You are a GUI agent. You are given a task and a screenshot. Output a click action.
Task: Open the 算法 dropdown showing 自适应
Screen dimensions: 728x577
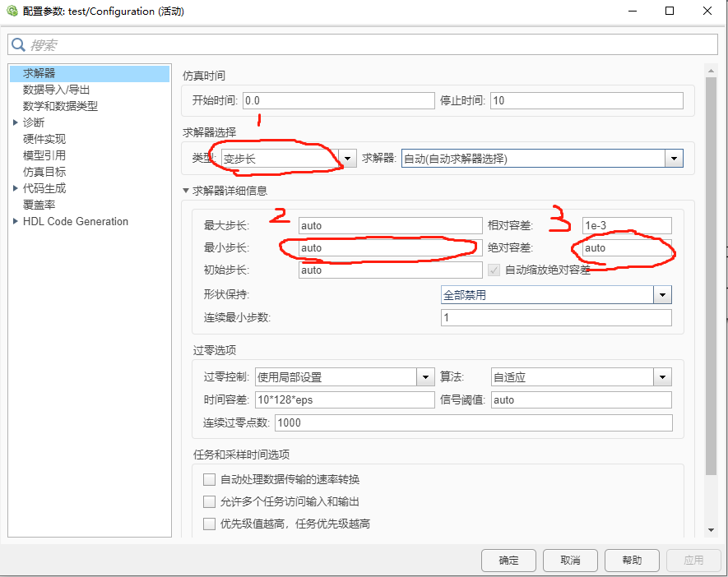click(x=664, y=376)
